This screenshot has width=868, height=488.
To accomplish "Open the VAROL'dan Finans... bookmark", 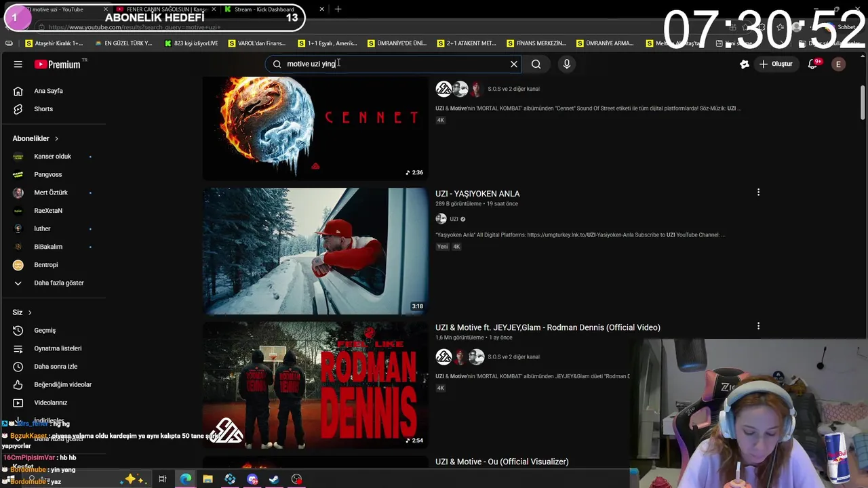I will (257, 43).
